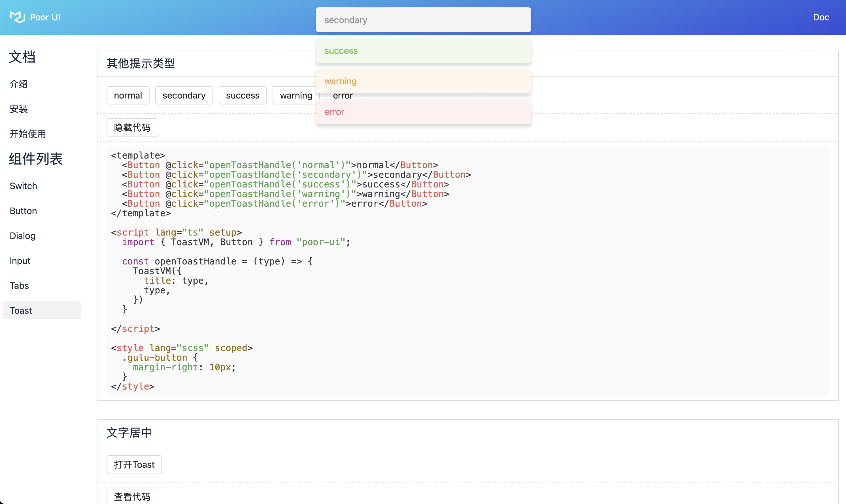Select Tabs in component list
846x504 pixels.
click(x=19, y=285)
